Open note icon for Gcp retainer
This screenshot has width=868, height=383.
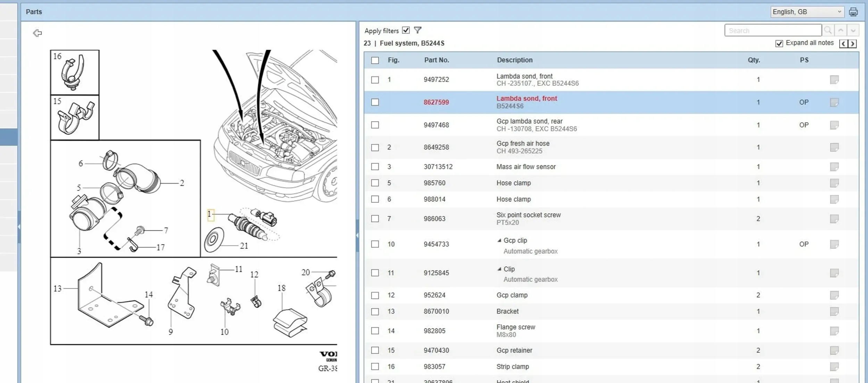[834, 350]
